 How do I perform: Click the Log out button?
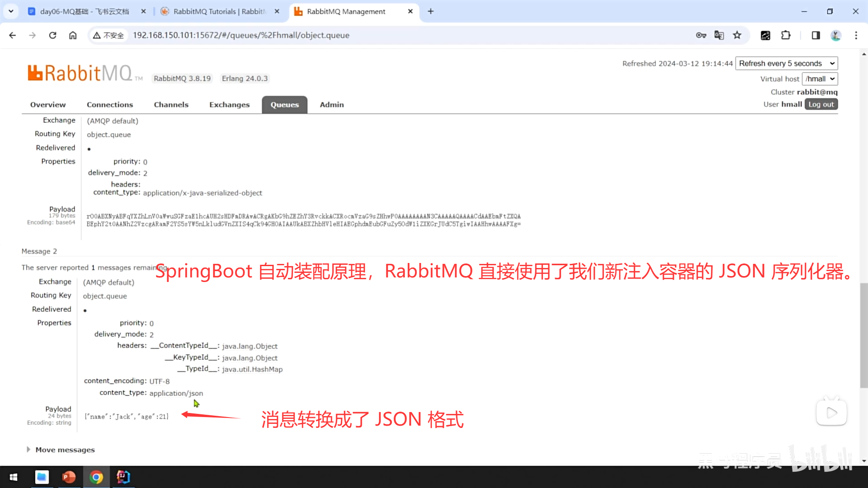(821, 104)
